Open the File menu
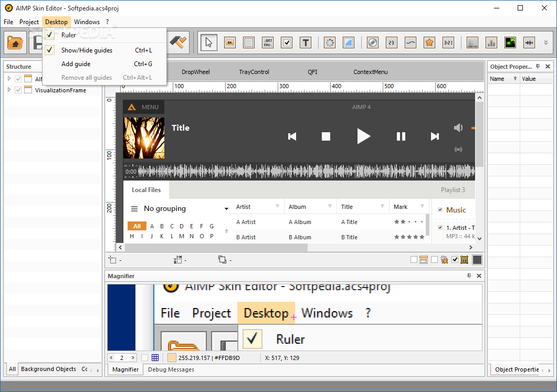557x392 pixels. click(8, 22)
